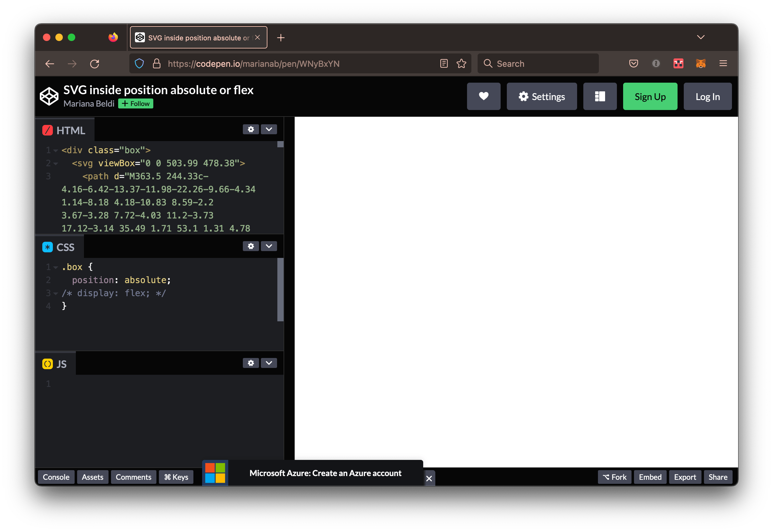This screenshot has height=532, width=773.
Task: Save page to Pocket
Action: [633, 63]
